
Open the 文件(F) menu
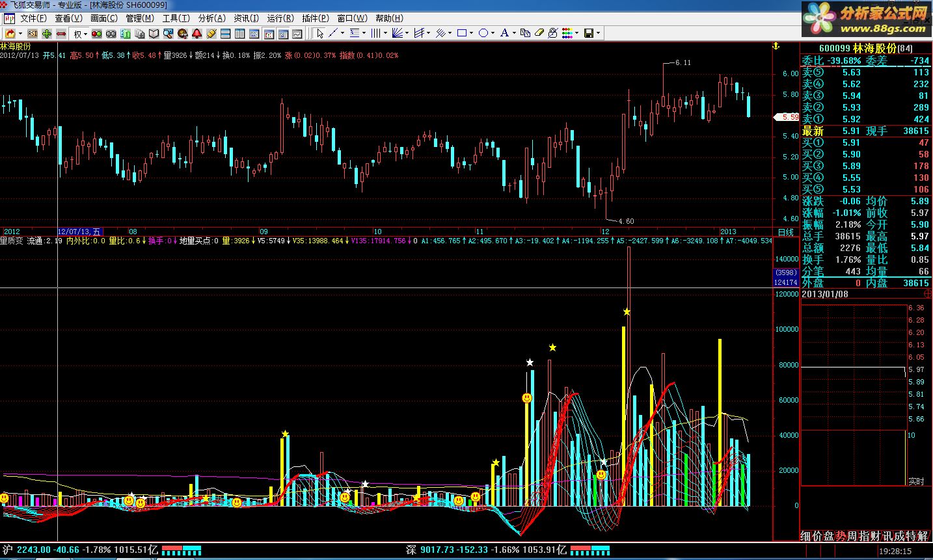33,18
